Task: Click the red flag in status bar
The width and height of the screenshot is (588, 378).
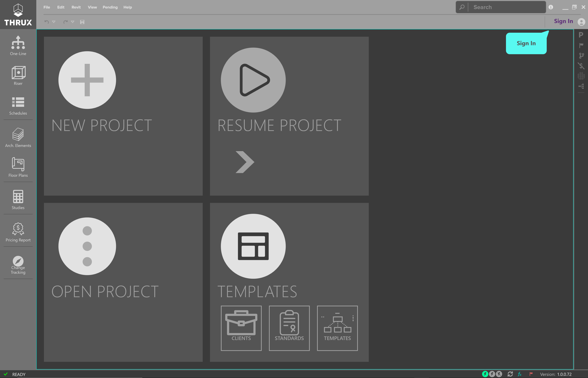Action: tap(531, 374)
